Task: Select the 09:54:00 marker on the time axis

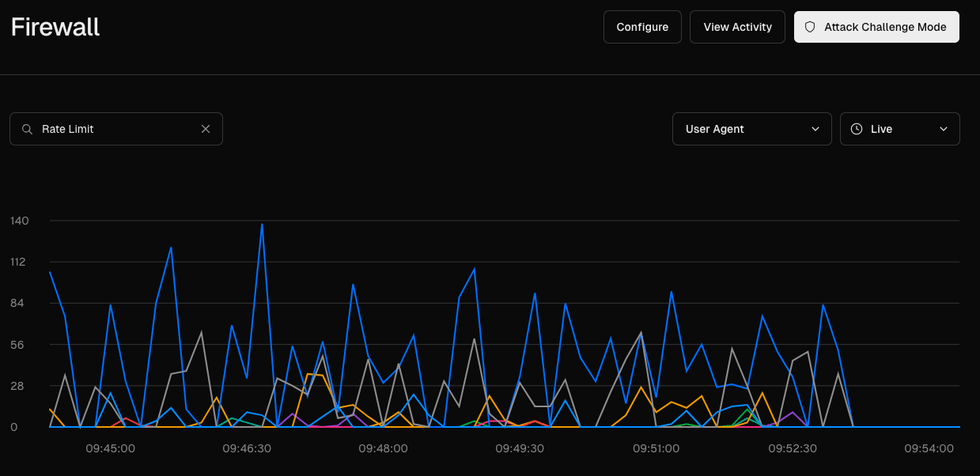Action: (x=929, y=448)
